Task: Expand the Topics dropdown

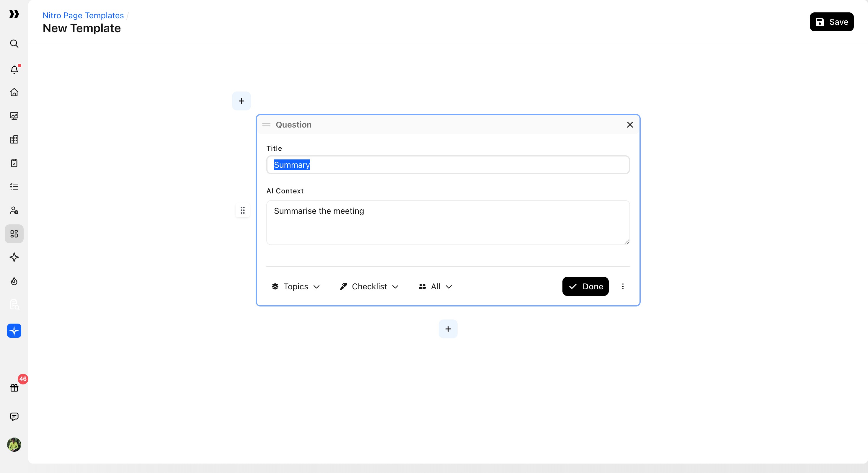Action: pos(296,286)
